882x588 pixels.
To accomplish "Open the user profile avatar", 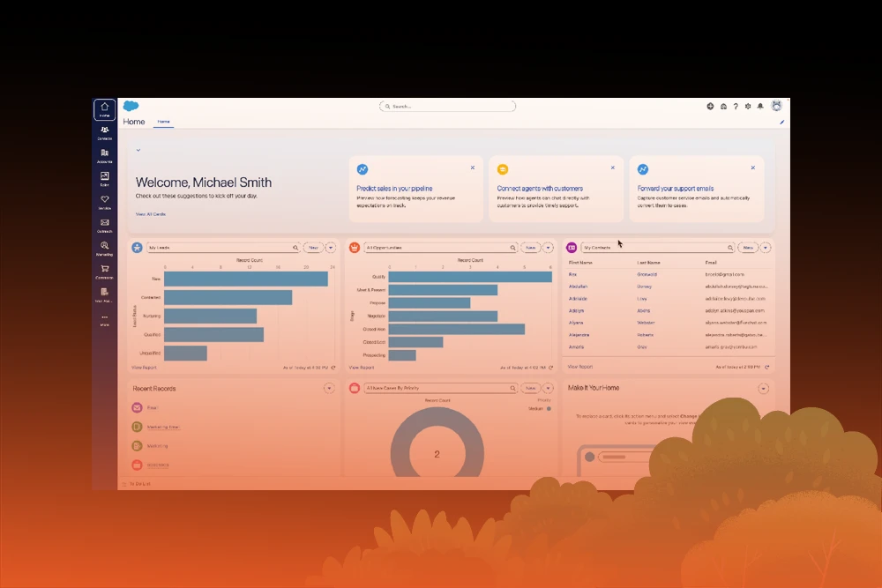I will (x=777, y=106).
